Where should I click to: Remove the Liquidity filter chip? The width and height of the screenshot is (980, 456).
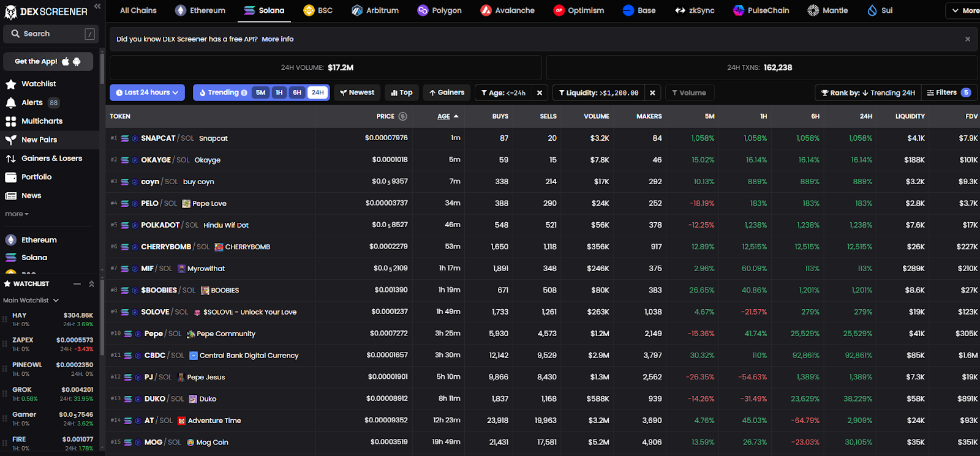[652, 93]
